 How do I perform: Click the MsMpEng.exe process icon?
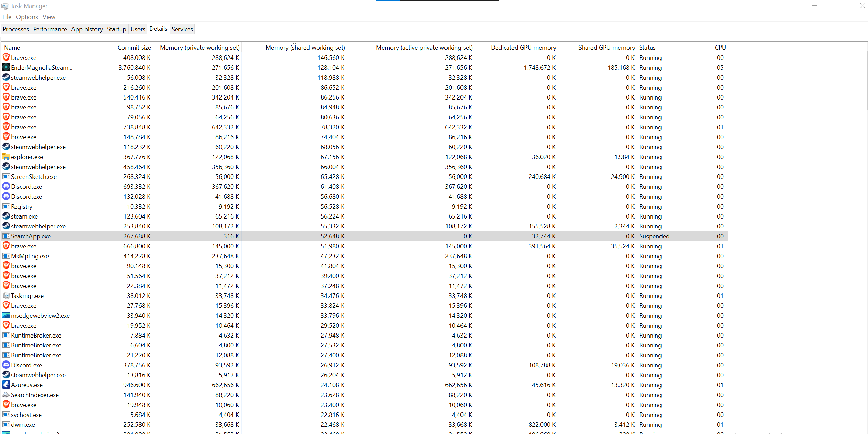coord(6,256)
